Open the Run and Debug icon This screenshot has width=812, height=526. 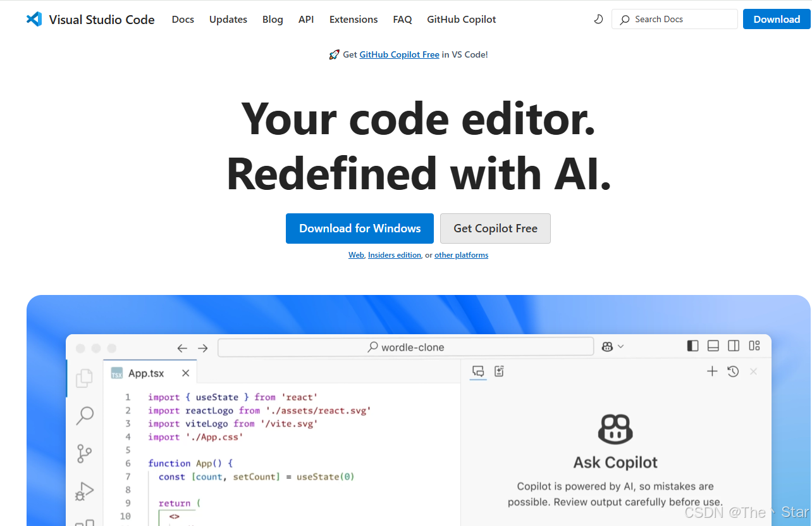pos(84,491)
